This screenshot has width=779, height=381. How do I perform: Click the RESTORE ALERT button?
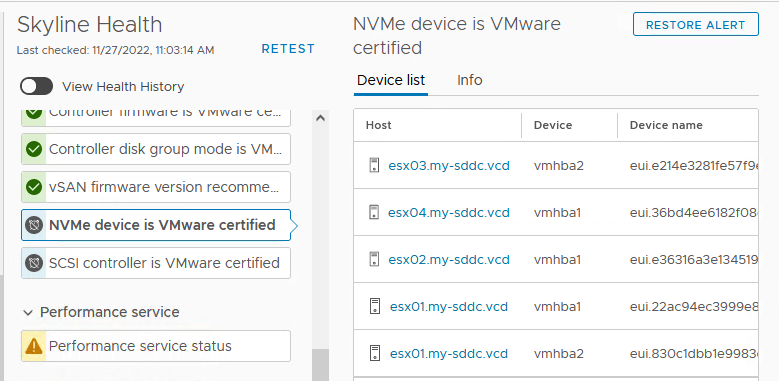pyautogui.click(x=696, y=24)
